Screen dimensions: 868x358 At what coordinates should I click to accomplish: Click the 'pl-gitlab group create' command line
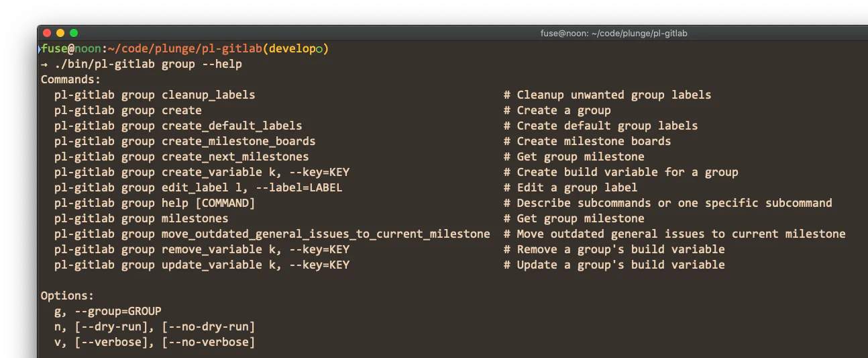point(128,111)
